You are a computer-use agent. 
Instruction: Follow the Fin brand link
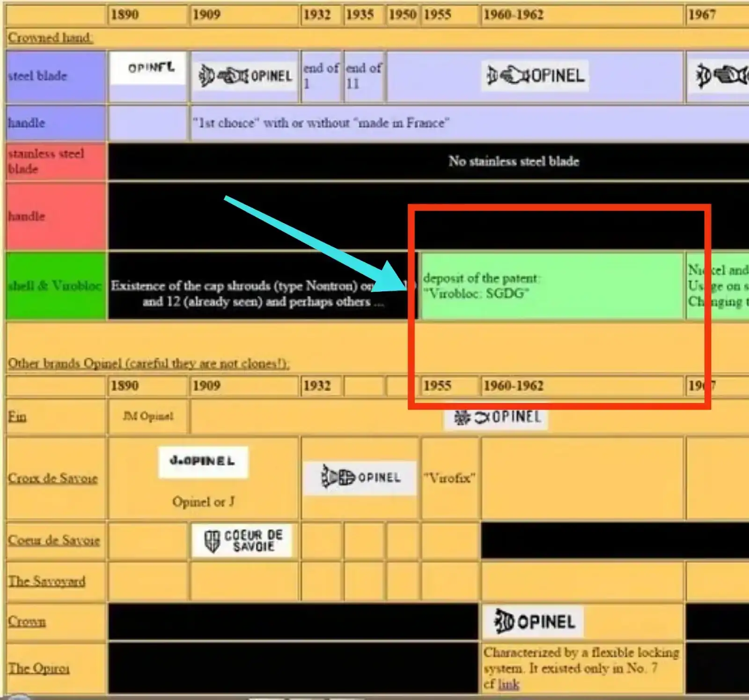tap(17, 417)
